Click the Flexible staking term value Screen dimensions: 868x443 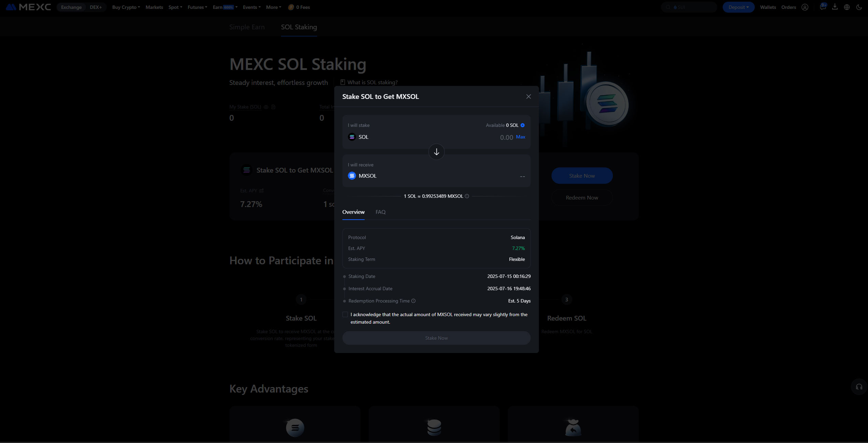pos(517,259)
